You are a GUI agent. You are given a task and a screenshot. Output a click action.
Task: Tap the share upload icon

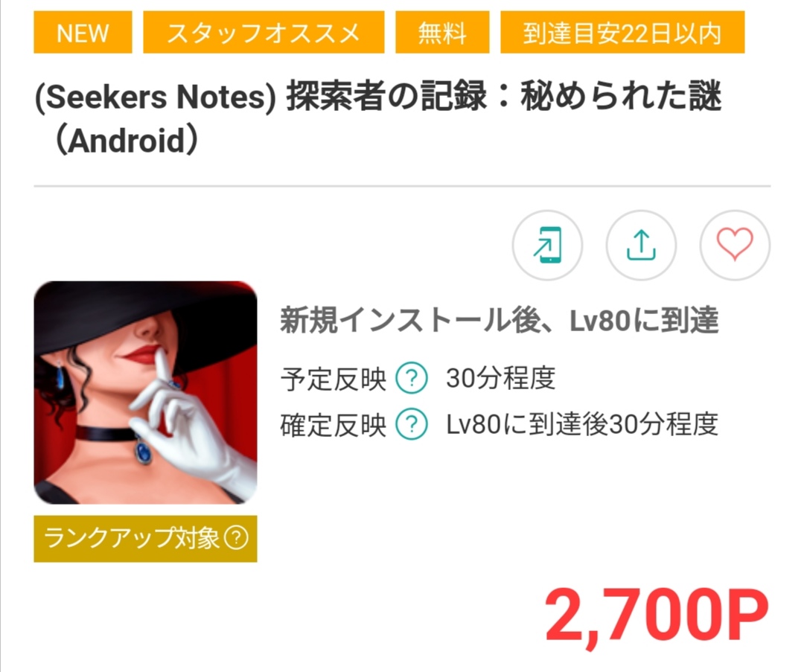(641, 245)
